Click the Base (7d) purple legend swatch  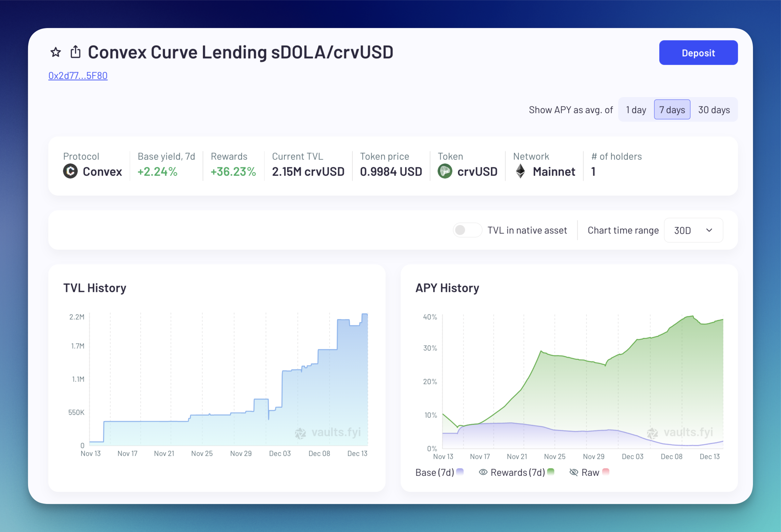pos(460,471)
